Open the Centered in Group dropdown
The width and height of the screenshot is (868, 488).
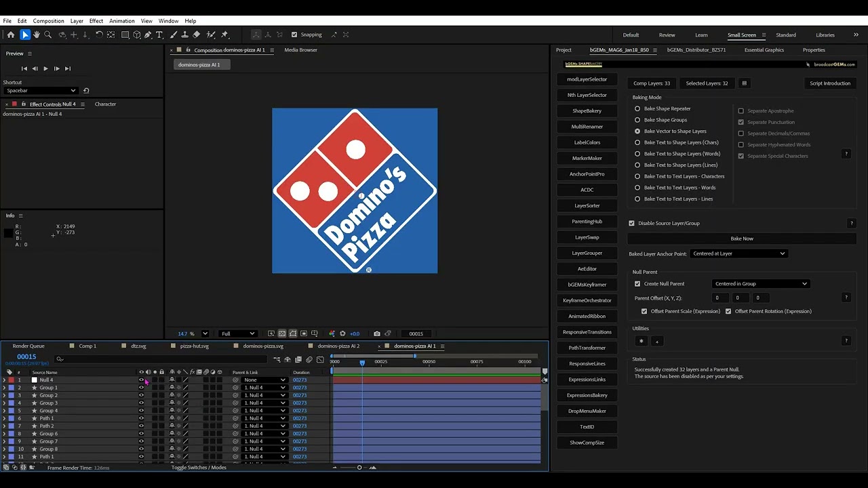click(x=761, y=284)
